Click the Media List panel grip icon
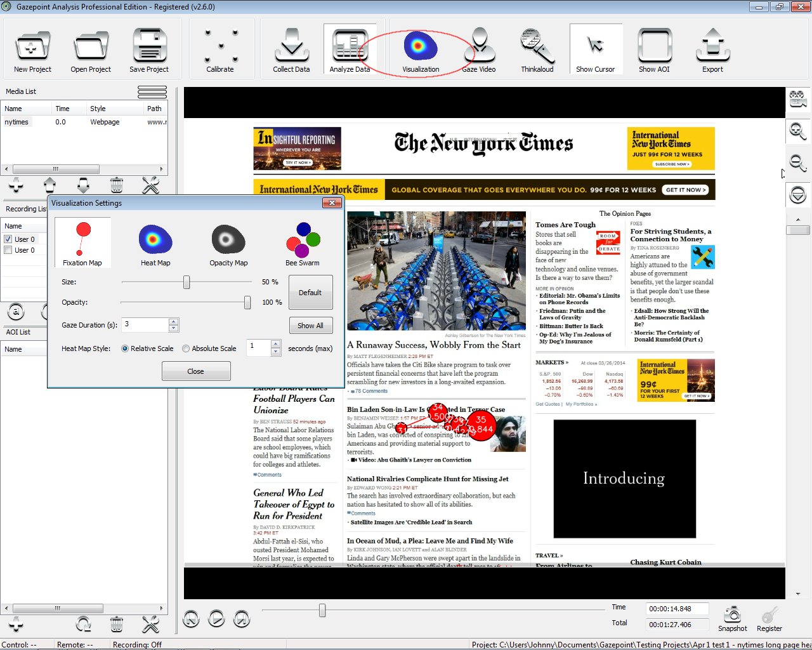The width and height of the screenshot is (812, 650). [152, 92]
